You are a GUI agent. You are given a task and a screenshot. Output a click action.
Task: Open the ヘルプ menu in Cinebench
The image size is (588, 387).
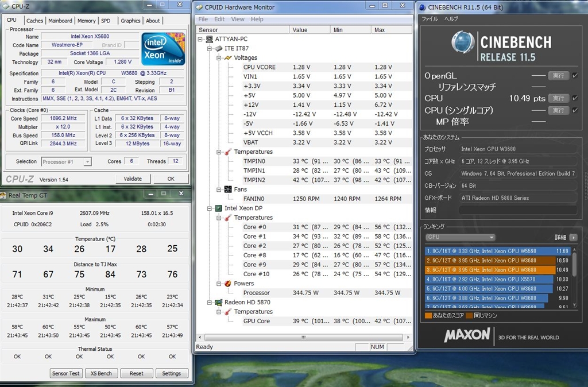451,19
